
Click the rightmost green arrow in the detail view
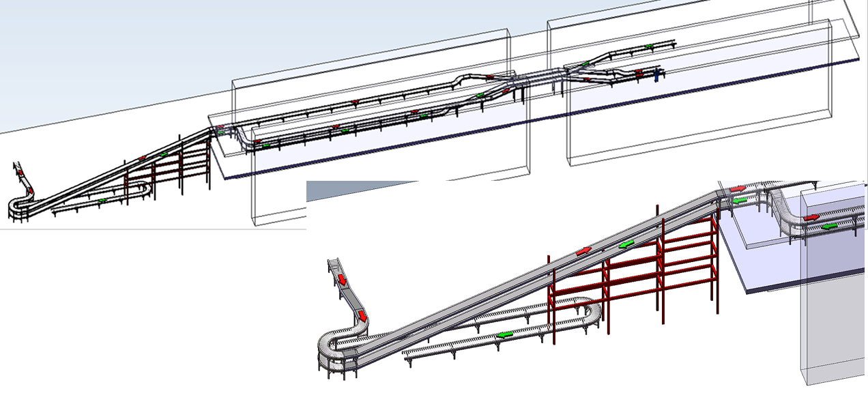point(829,226)
